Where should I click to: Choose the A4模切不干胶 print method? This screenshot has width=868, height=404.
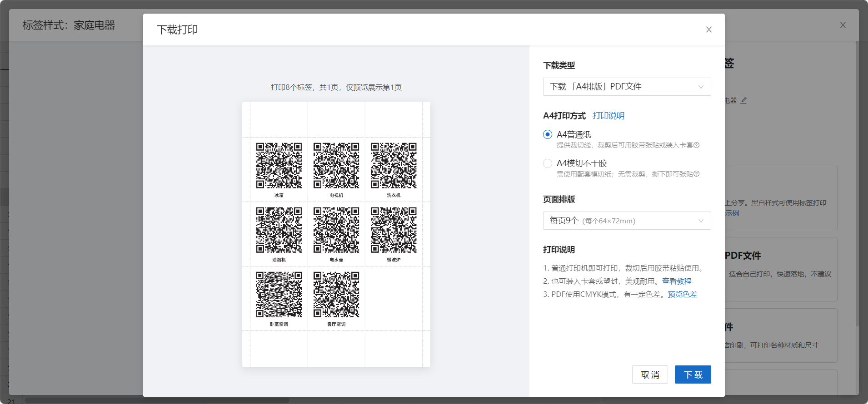548,163
